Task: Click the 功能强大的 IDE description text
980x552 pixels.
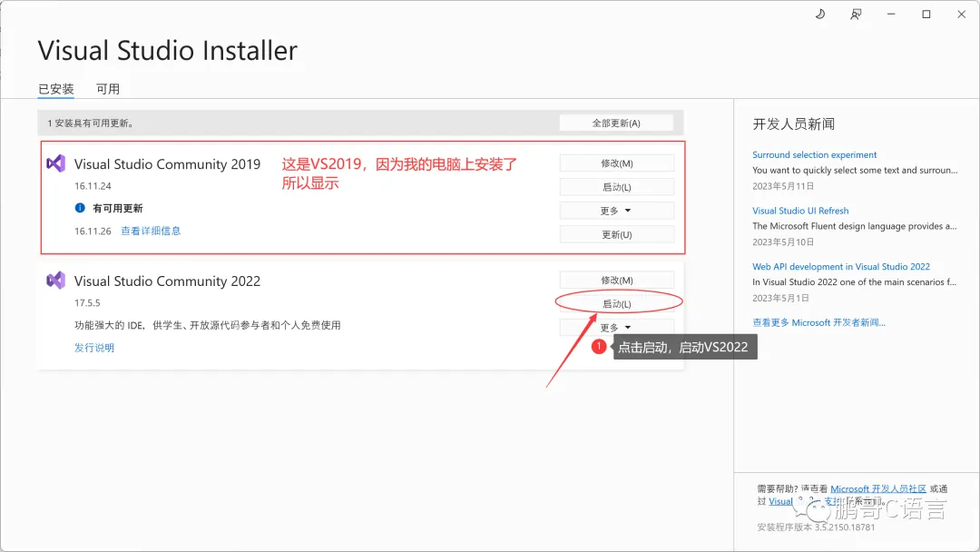Action: click(208, 325)
